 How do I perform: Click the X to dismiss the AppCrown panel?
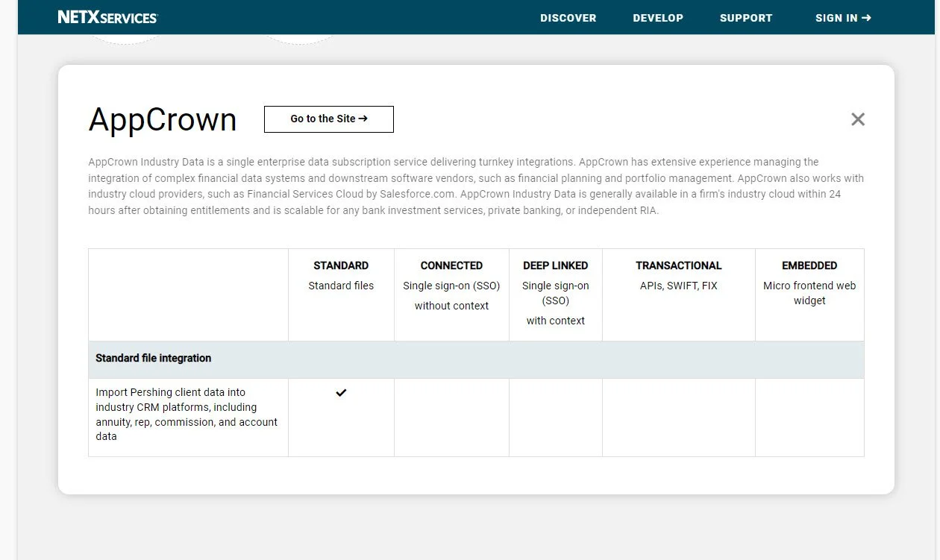point(857,119)
